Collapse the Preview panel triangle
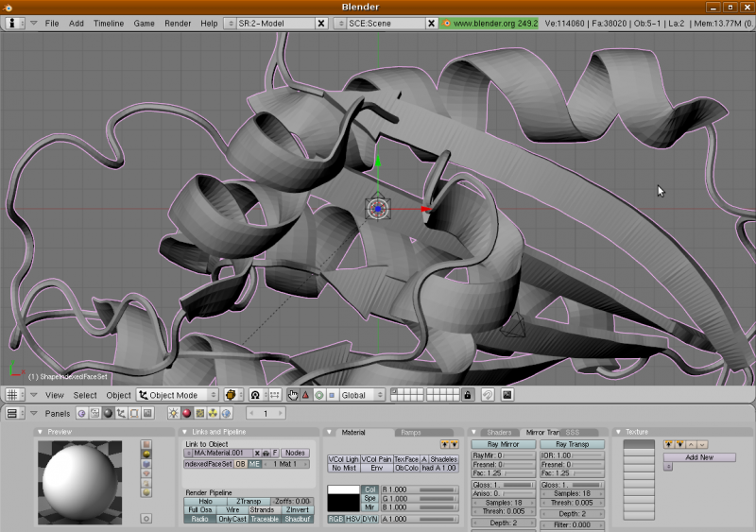Image resolution: width=756 pixels, height=532 pixels. pos(40,432)
